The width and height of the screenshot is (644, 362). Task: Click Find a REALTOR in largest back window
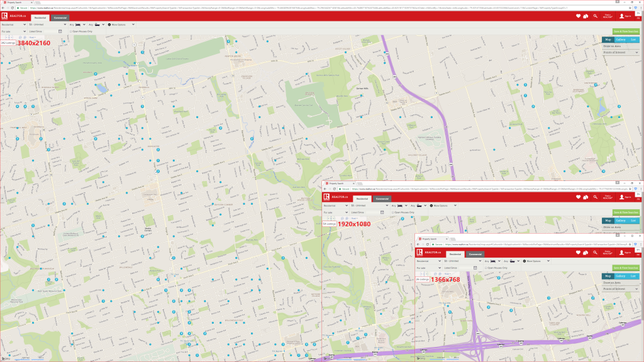point(608,16)
